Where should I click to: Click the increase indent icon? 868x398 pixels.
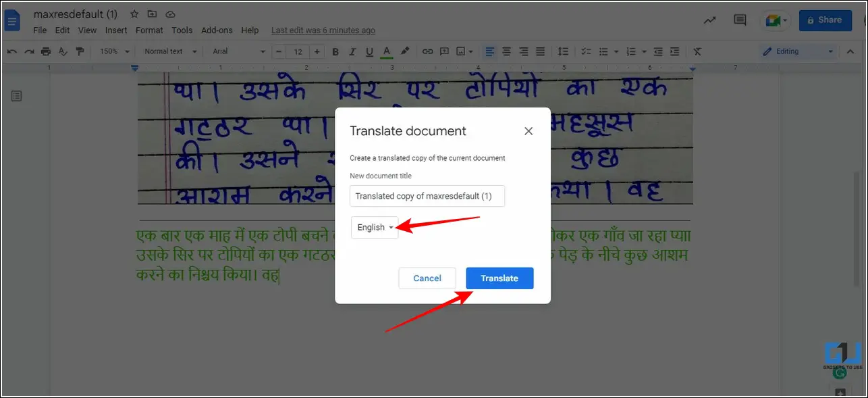675,51
